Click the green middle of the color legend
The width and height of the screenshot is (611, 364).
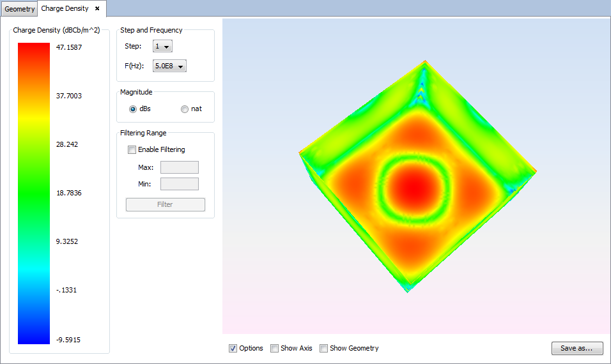tap(34, 192)
